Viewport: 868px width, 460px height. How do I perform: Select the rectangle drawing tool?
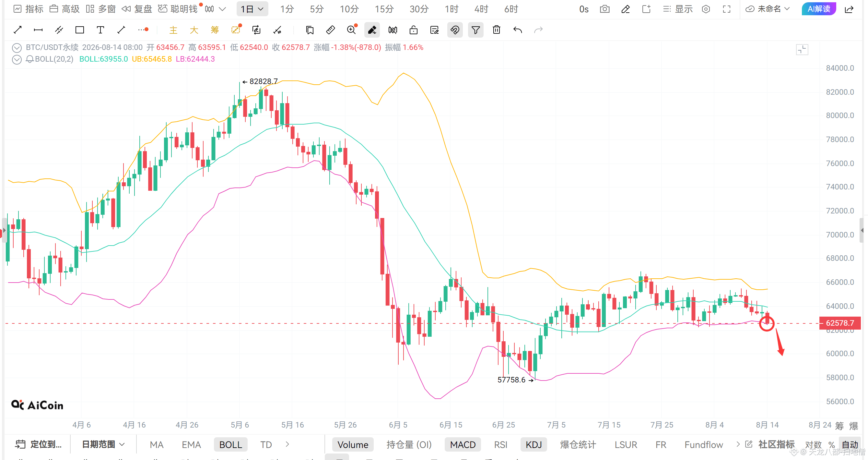tap(79, 30)
